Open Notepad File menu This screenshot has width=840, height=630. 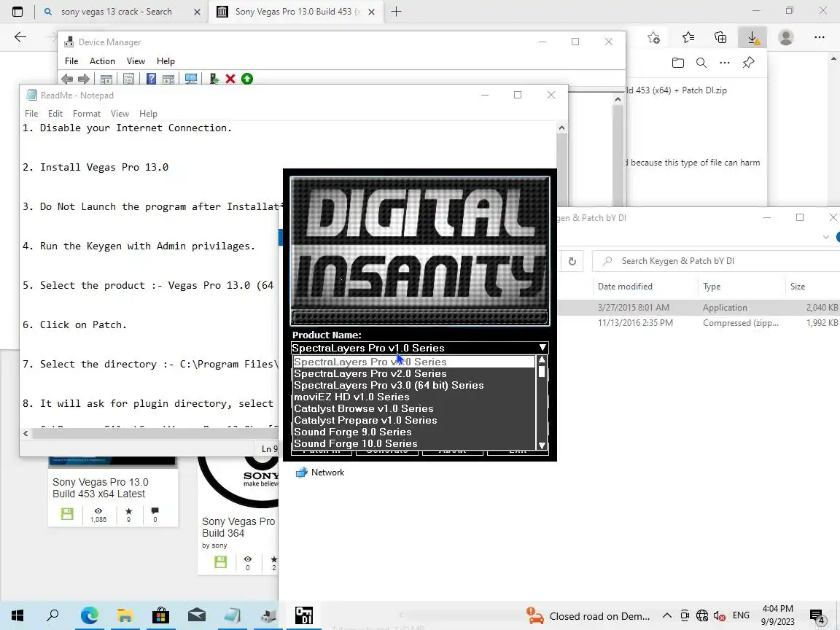coord(31,114)
